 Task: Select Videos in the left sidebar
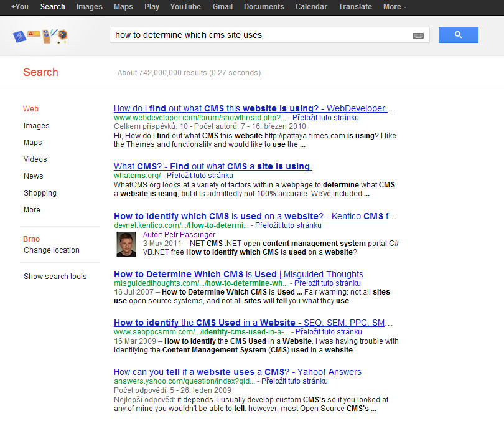(35, 159)
